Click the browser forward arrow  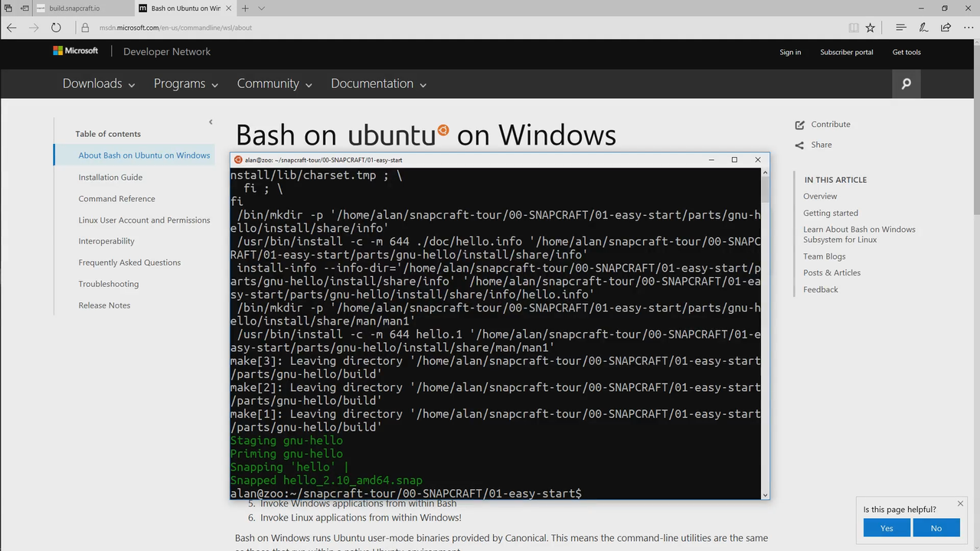tap(34, 28)
